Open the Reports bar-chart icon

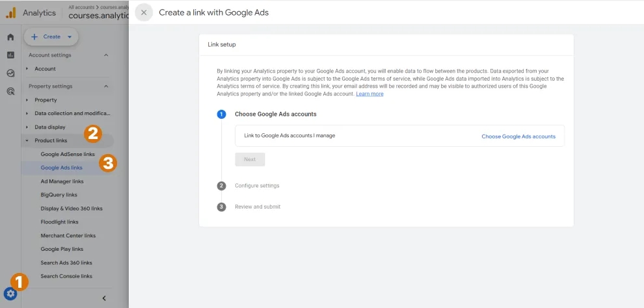[x=10, y=55]
